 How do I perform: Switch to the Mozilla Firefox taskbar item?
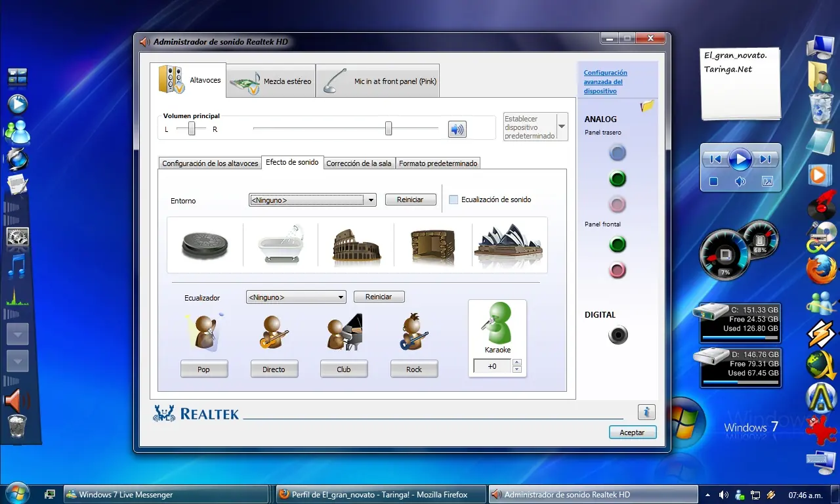tap(381, 494)
